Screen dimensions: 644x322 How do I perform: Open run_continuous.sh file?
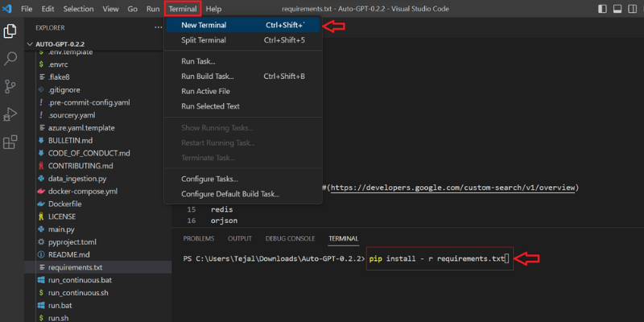(78, 293)
